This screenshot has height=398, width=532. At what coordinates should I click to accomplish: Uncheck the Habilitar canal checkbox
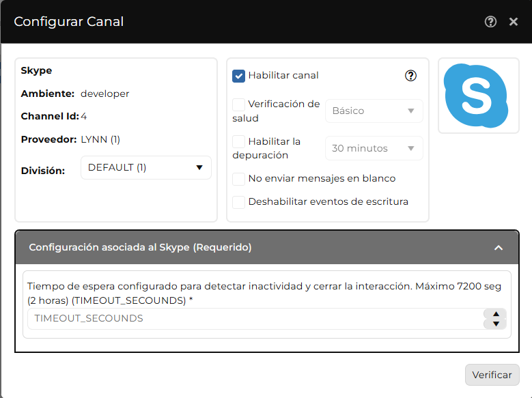(x=238, y=76)
